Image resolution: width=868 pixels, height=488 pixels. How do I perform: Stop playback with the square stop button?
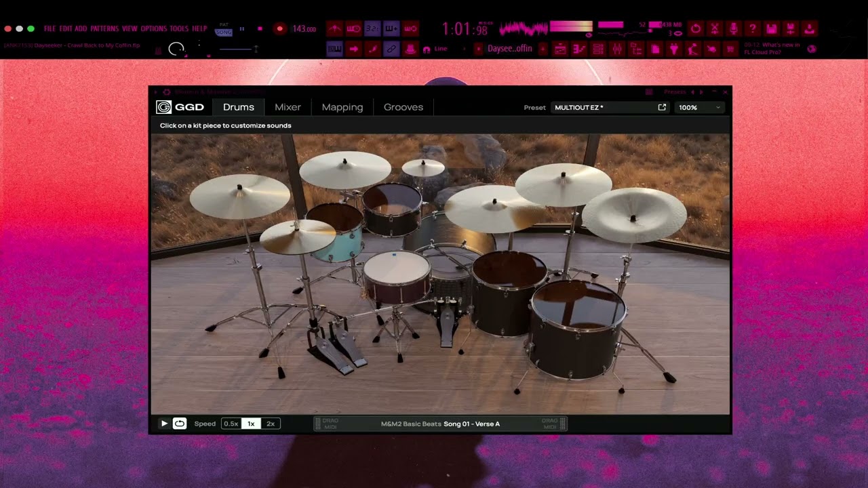260,28
